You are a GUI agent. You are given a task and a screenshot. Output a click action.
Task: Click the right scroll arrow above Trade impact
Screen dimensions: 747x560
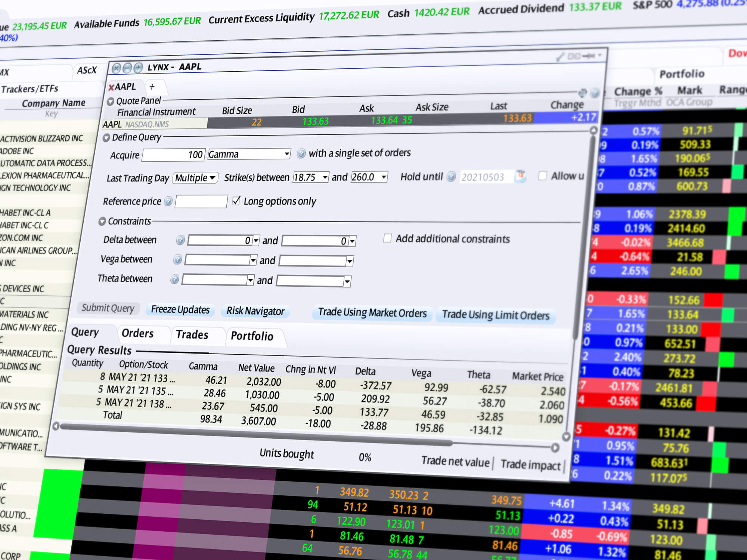[x=555, y=448]
